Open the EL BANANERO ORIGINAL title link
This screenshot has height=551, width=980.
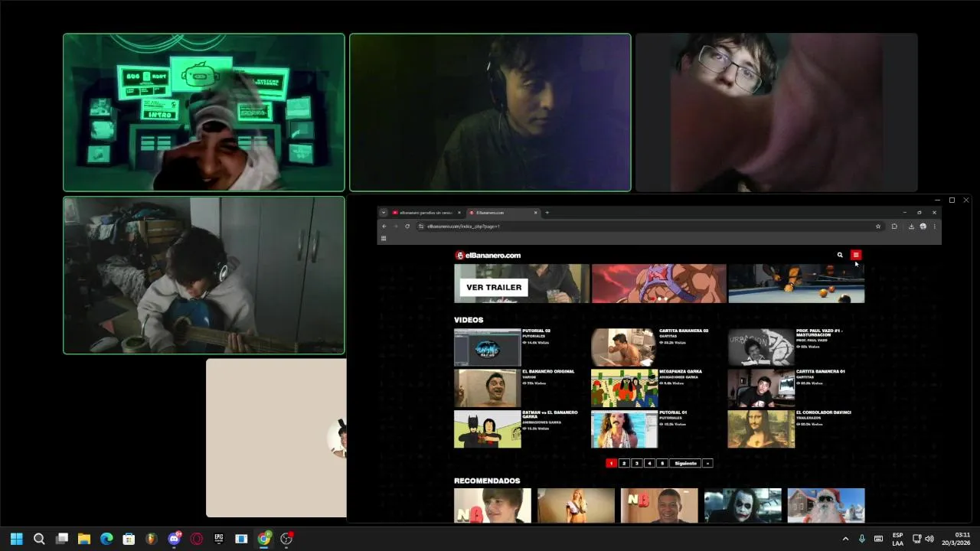pyautogui.click(x=548, y=371)
